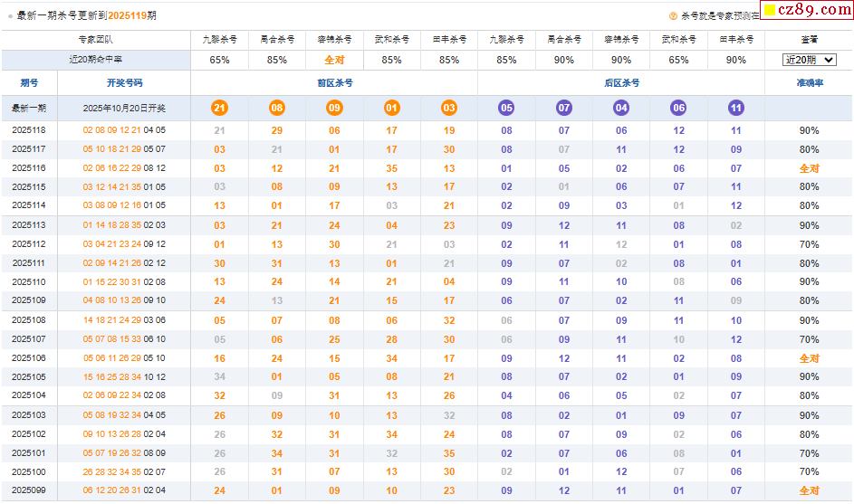Click the orange info icon beside 杀号就是专家预测
Screen dimensions: 854x504
point(673,15)
